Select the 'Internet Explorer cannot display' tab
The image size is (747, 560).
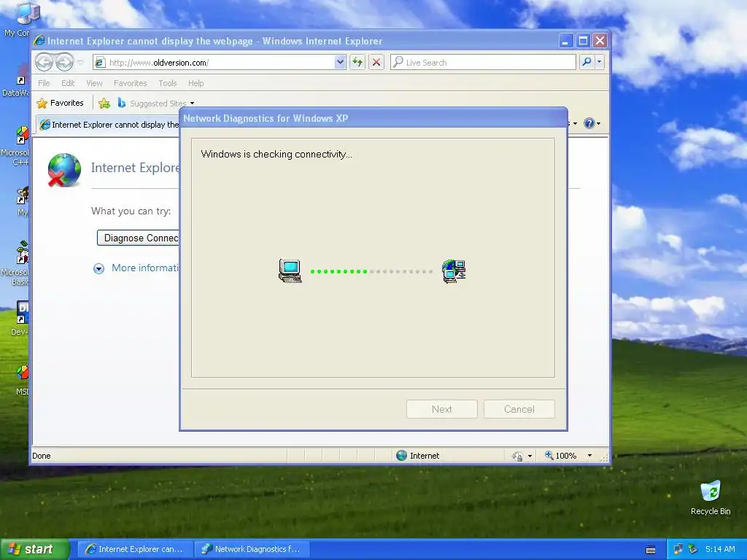[x=109, y=125]
